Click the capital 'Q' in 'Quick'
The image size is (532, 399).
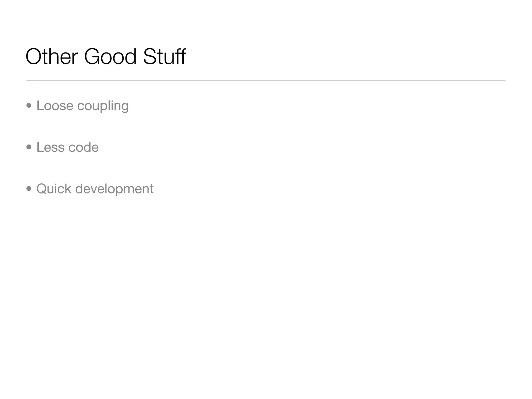click(42, 189)
